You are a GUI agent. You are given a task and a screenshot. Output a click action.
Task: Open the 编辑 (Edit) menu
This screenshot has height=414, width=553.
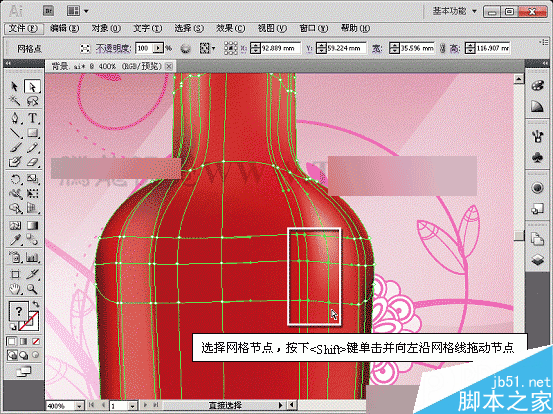pos(65,28)
